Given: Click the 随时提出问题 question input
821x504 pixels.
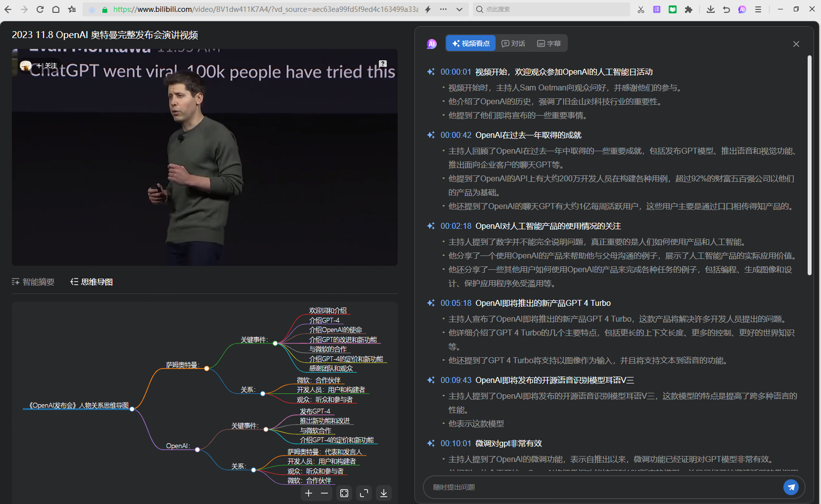Looking at the screenshot, I should 603,487.
